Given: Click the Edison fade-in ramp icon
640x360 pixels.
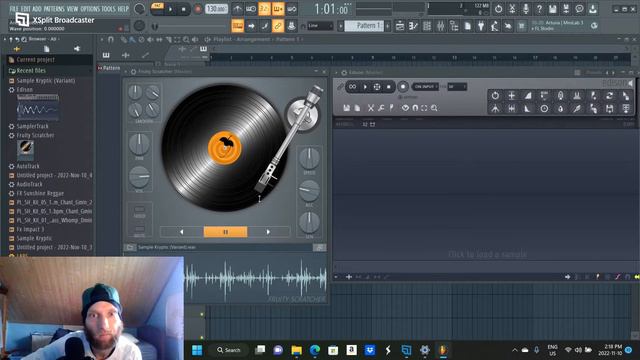Looking at the screenshot, I should click(x=528, y=96).
